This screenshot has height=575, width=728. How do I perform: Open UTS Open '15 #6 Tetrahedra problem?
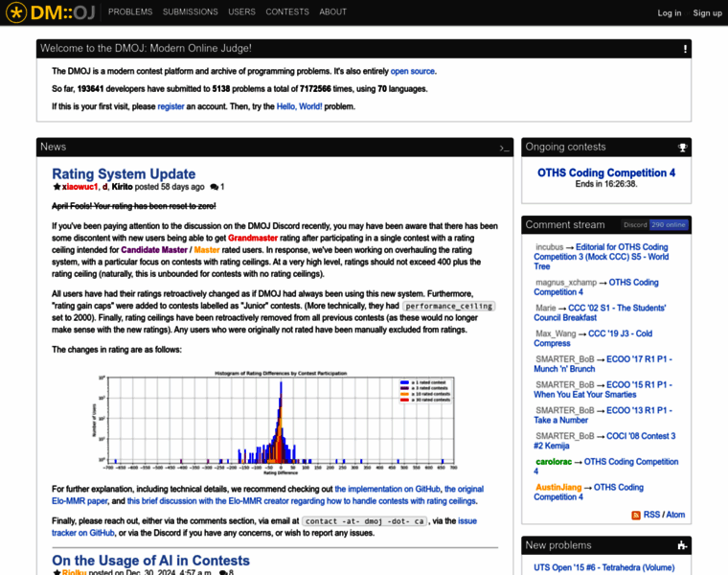pyautogui.click(x=604, y=567)
